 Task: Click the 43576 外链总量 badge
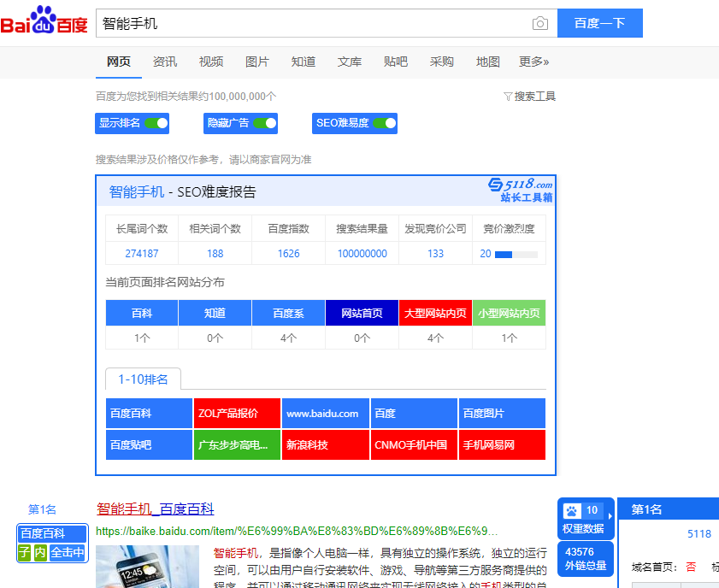[586, 559]
